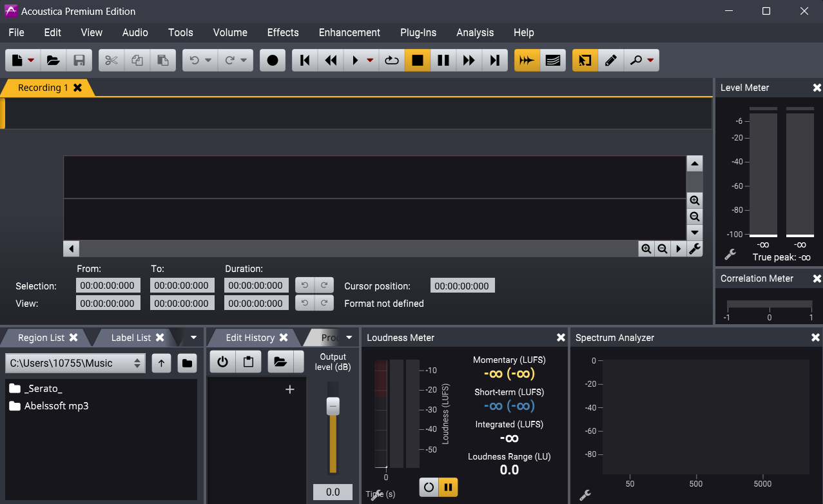This screenshot has width=823, height=504.
Task: Open the File menu
Action: coord(17,32)
